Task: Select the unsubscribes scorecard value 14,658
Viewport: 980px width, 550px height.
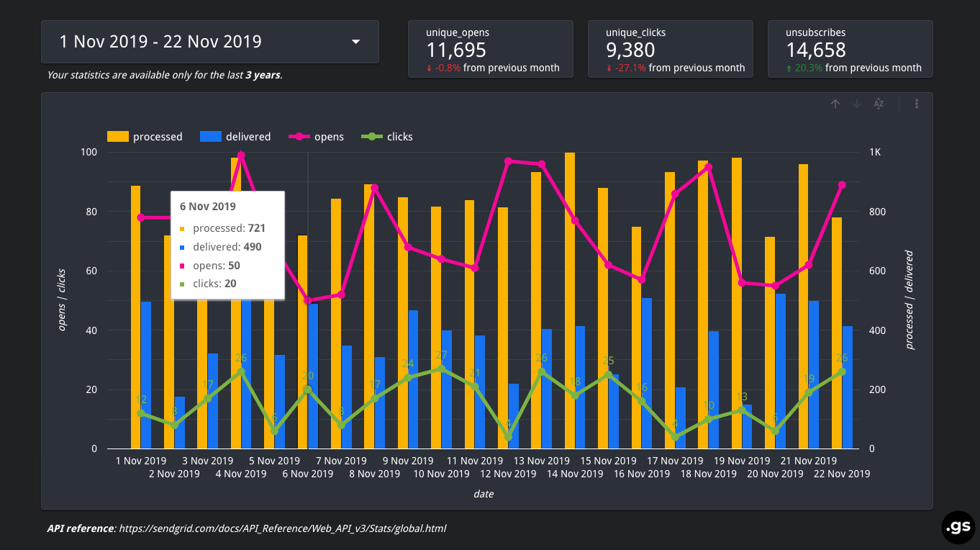Action: [x=816, y=50]
